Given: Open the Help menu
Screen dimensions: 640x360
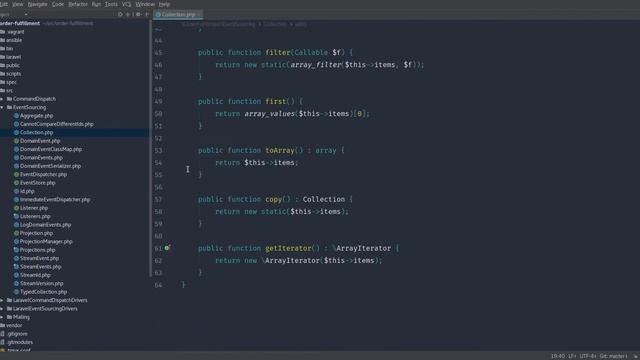Looking at the screenshot, I should pyautogui.click(x=164, y=4).
